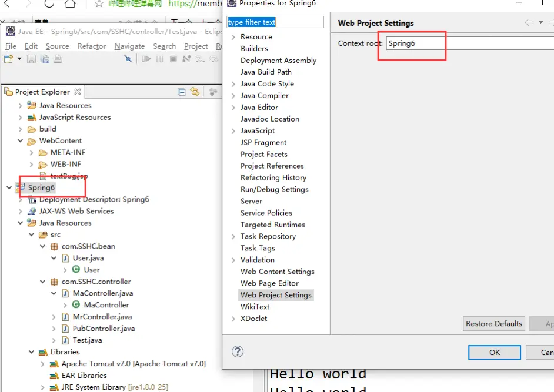The image size is (554, 392).
Task: Open the Search menu in Eclipse
Action: point(164,46)
